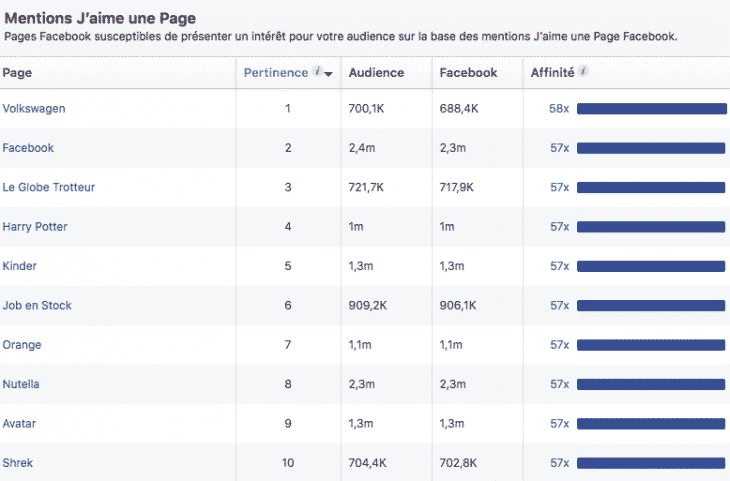
Task: Click the Volkswagen 58x affinity bar
Action: click(x=651, y=108)
